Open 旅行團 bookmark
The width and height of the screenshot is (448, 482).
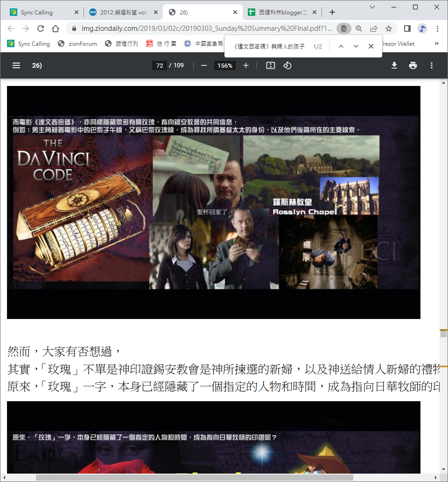[x=161, y=43]
